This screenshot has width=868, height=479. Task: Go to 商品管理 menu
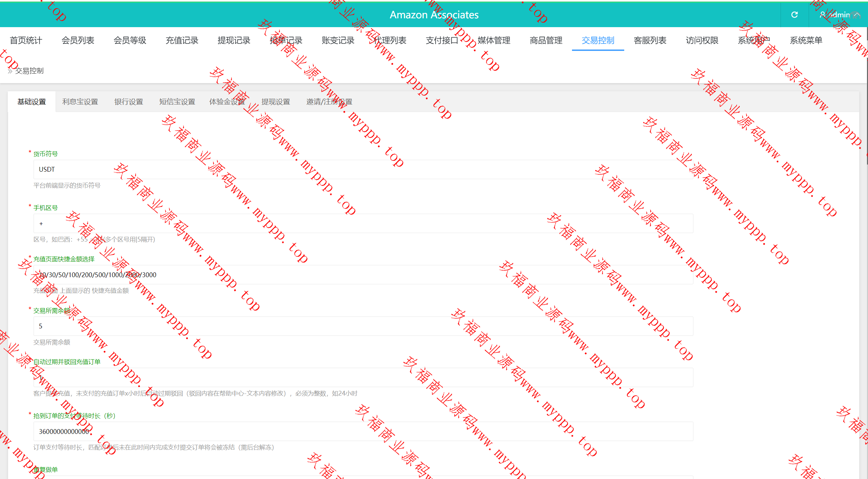(546, 40)
